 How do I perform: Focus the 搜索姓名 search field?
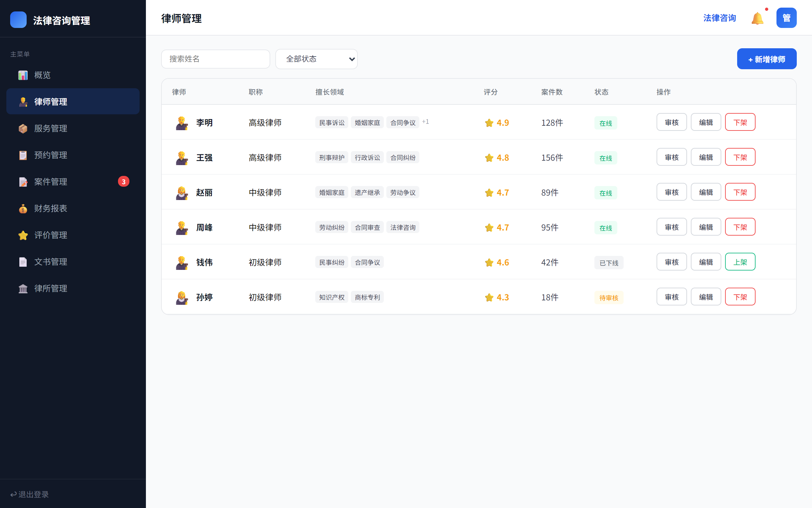tap(215, 59)
